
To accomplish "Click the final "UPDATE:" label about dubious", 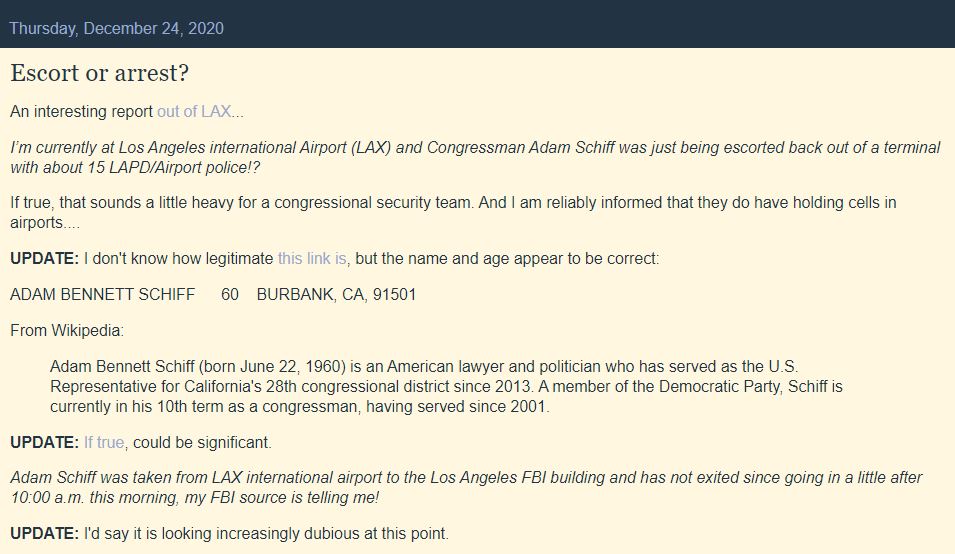I will [44, 533].
